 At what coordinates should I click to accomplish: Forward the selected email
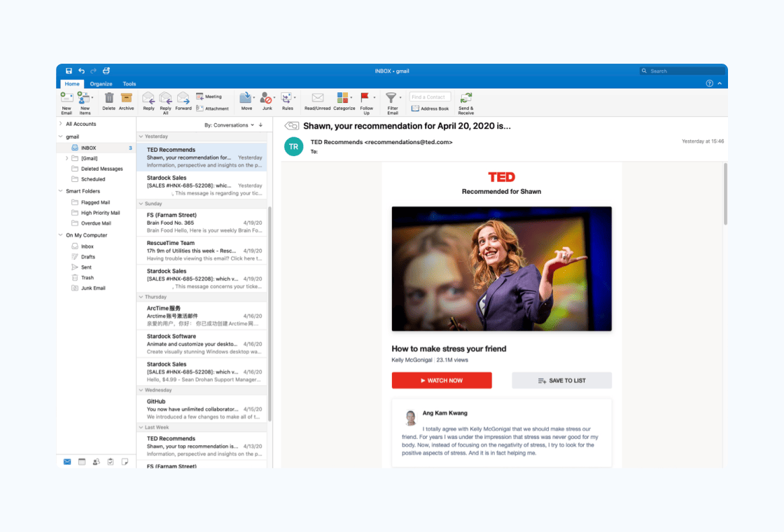click(183, 101)
